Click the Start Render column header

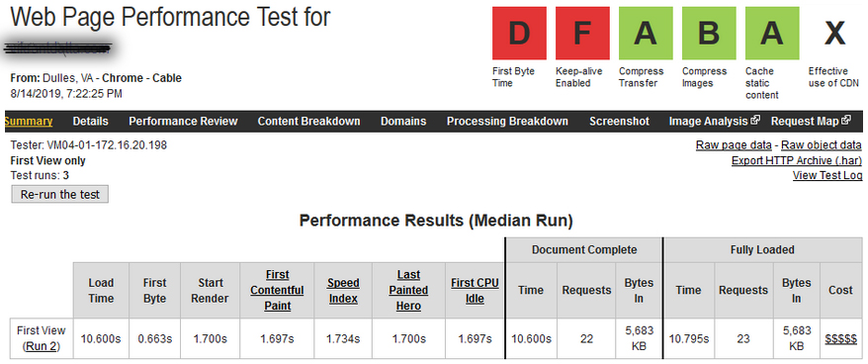pyautogui.click(x=211, y=291)
